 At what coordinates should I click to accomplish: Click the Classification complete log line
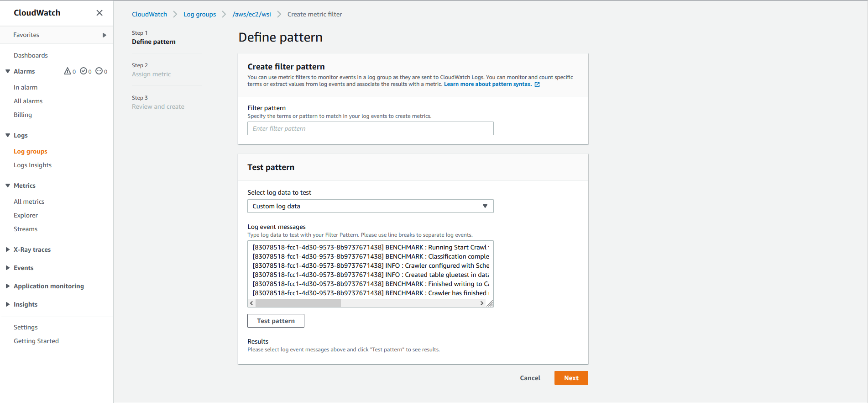click(370, 256)
